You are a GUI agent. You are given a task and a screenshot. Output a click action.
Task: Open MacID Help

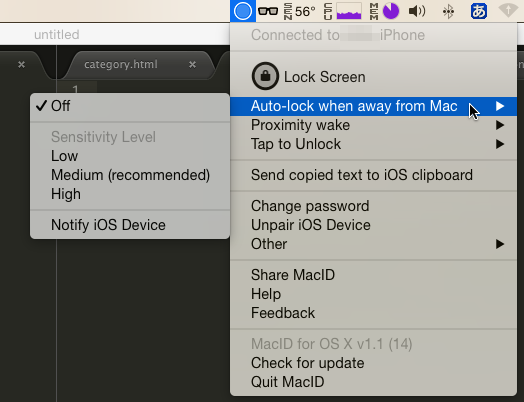click(373, 294)
